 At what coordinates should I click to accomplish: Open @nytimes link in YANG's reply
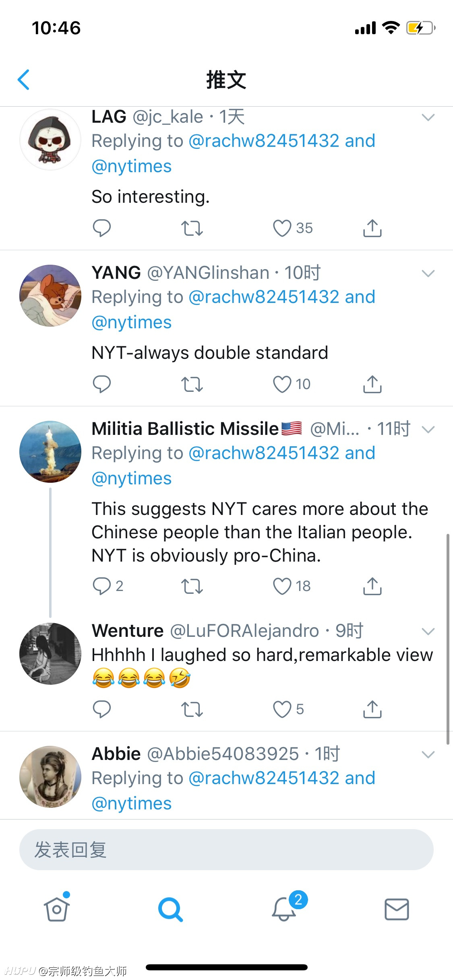pyautogui.click(x=132, y=322)
